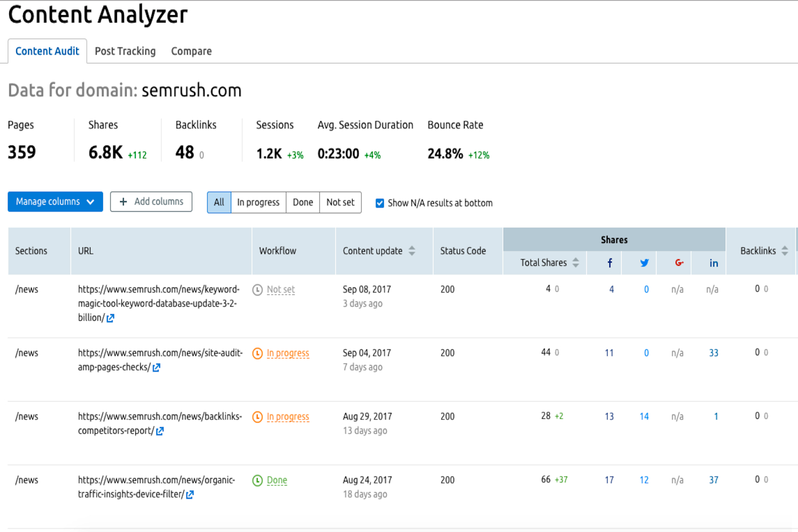Click Facebook icon column header
798x532 pixels.
coord(610,263)
